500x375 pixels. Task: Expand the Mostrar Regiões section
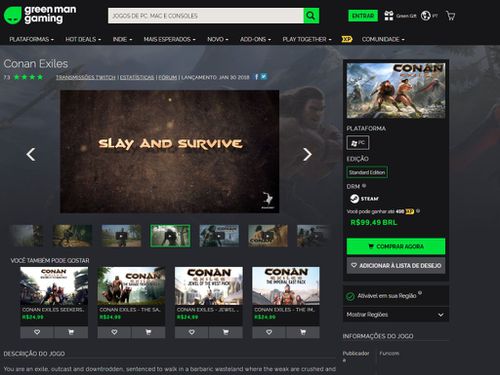point(396,315)
